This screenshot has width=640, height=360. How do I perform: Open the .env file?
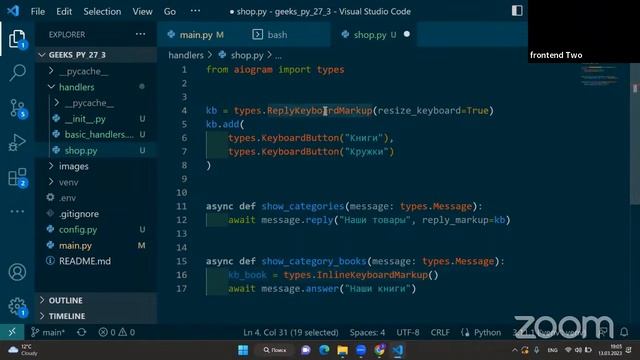(x=67, y=198)
